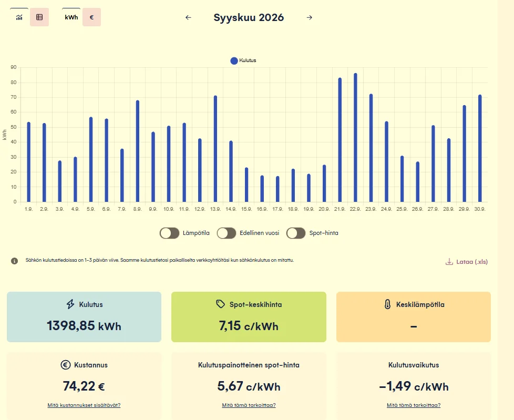Click the 17.9. consumption bar
This screenshot has height=420, width=514.
click(x=277, y=189)
